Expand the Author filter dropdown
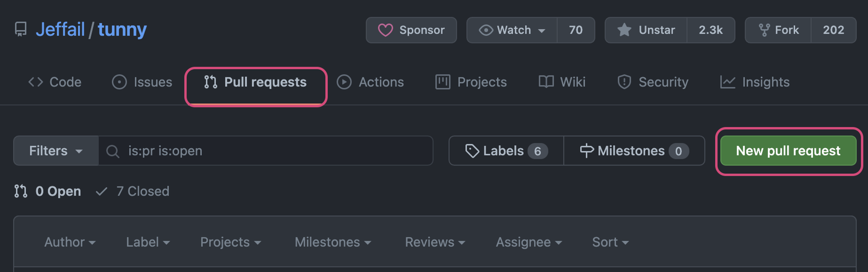Screen dimensions: 868x272 pos(70,242)
